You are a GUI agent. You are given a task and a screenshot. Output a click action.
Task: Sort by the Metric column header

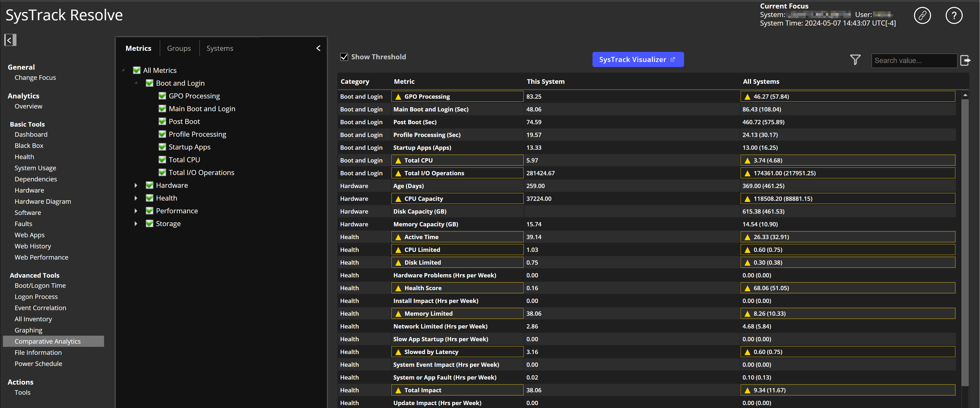pos(404,81)
